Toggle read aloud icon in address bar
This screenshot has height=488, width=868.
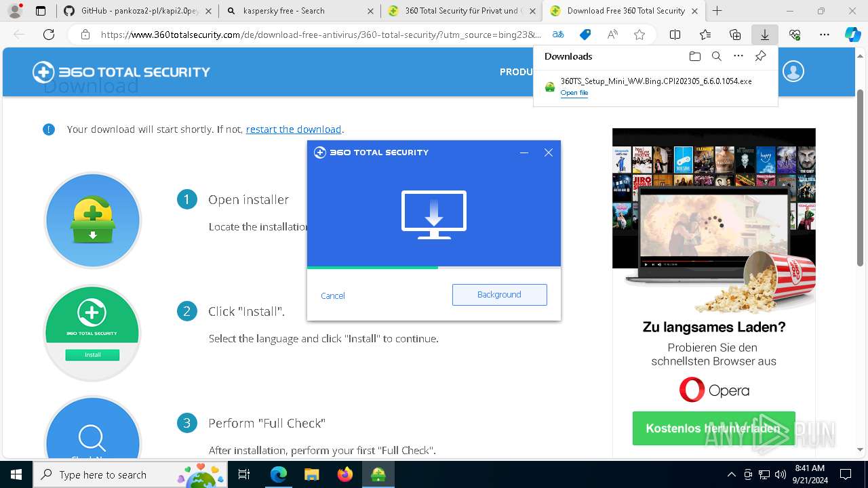pyautogui.click(x=612, y=35)
